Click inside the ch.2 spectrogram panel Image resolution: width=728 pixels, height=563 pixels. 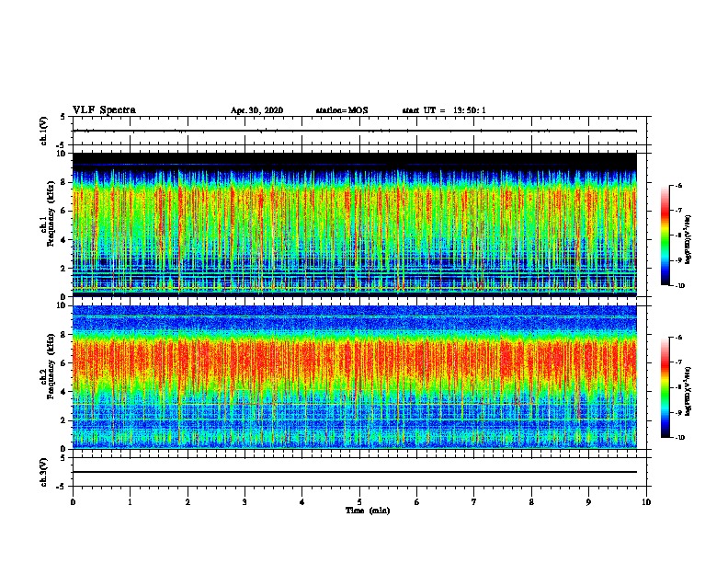click(x=355, y=377)
